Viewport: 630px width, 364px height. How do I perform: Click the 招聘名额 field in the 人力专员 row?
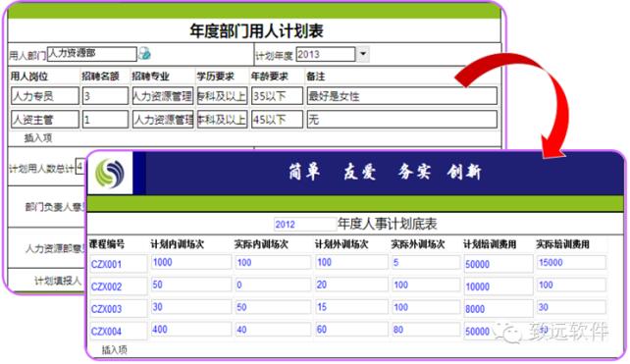[105, 96]
